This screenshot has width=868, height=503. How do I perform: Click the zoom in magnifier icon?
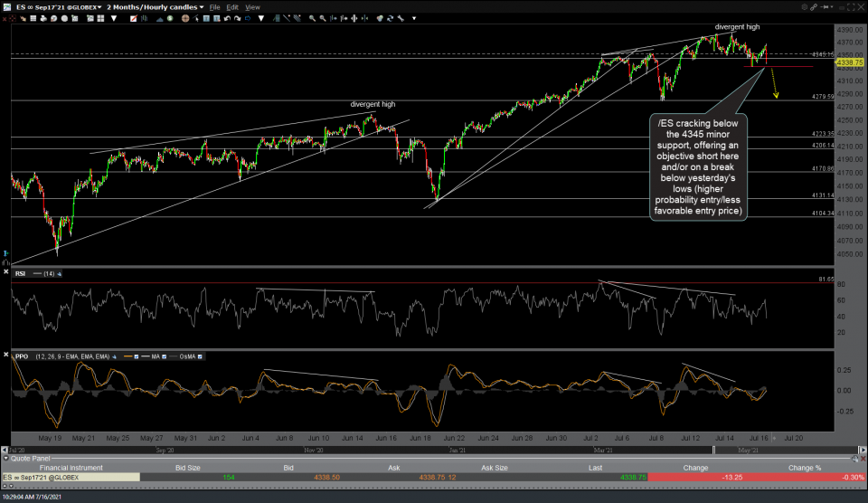click(x=312, y=18)
